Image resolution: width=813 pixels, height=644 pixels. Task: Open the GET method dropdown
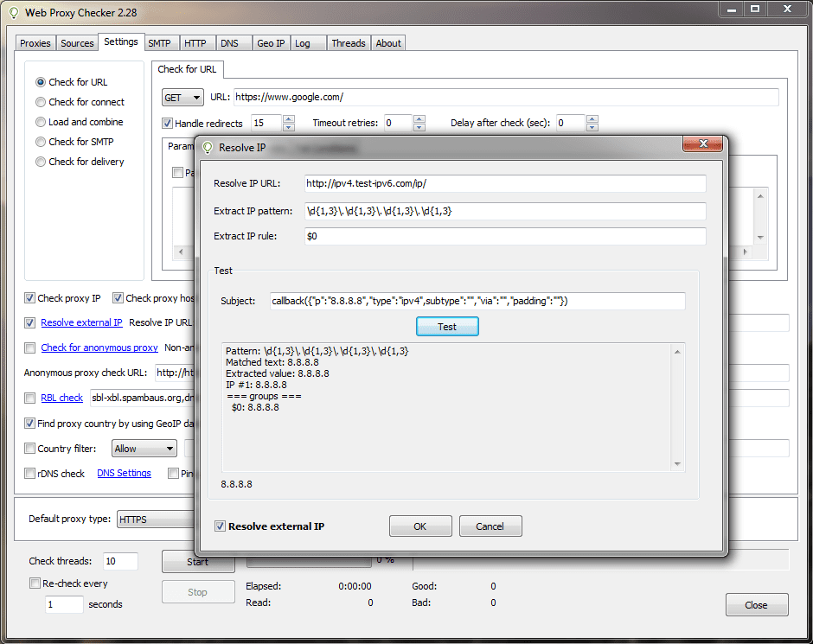point(182,98)
